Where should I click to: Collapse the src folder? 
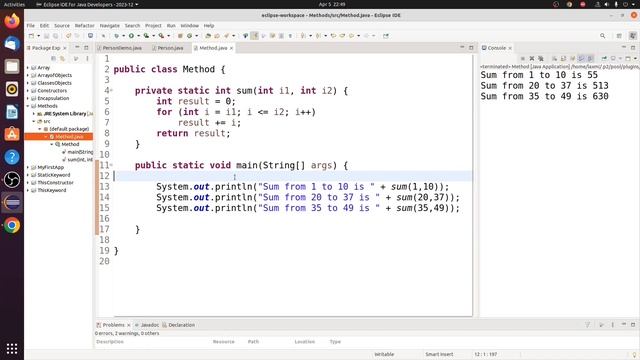34,121
